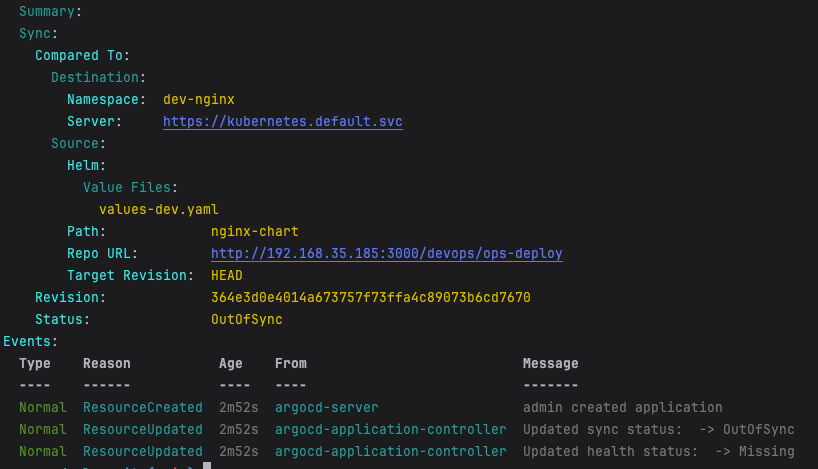The height and width of the screenshot is (469, 818).
Task: Click the dev-nginx namespace value
Action: (x=199, y=100)
